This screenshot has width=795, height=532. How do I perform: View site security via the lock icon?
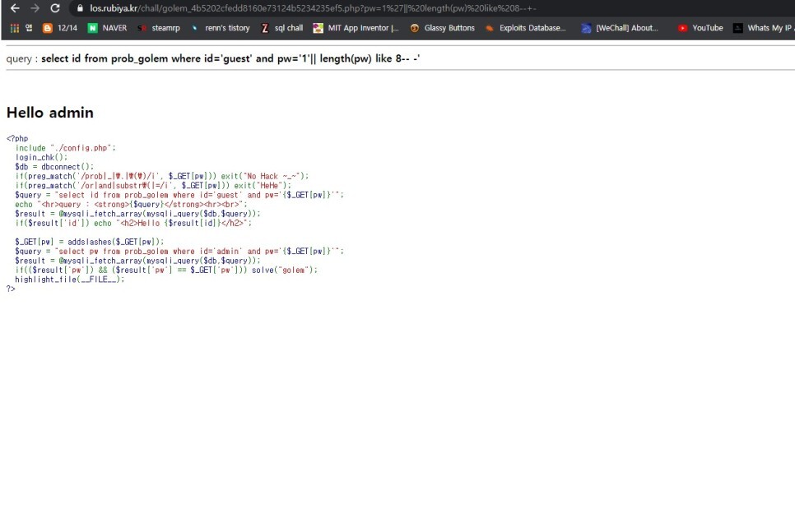point(80,8)
